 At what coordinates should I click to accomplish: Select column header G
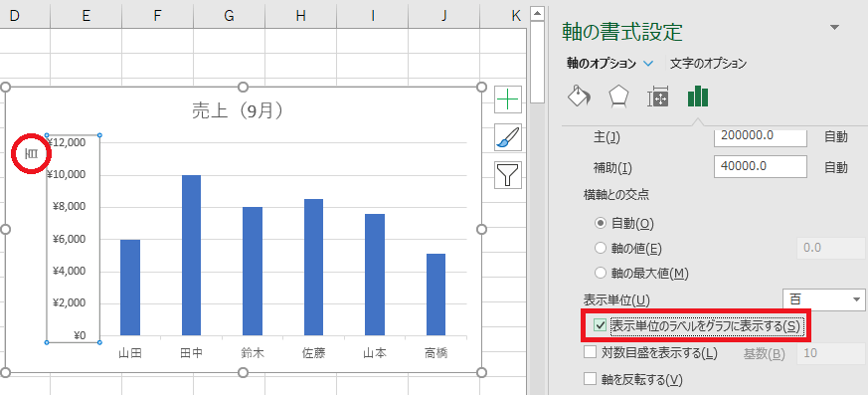pyautogui.click(x=229, y=16)
